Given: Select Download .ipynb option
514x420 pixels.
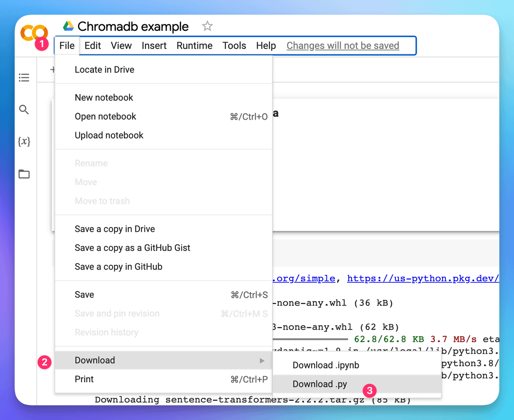Looking at the screenshot, I should pos(326,365).
